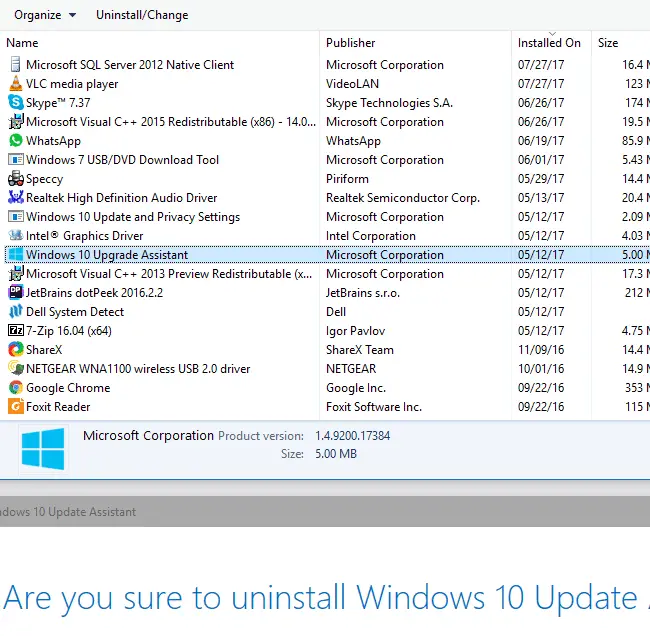
Task: Click the Windows 7 USB/DVD Download Tool icon
Action: [x=16, y=160]
